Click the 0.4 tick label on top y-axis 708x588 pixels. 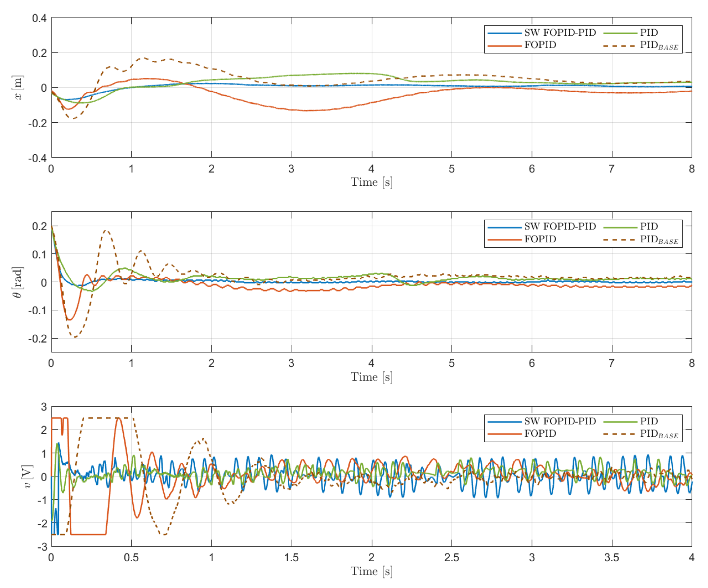click(39, 18)
